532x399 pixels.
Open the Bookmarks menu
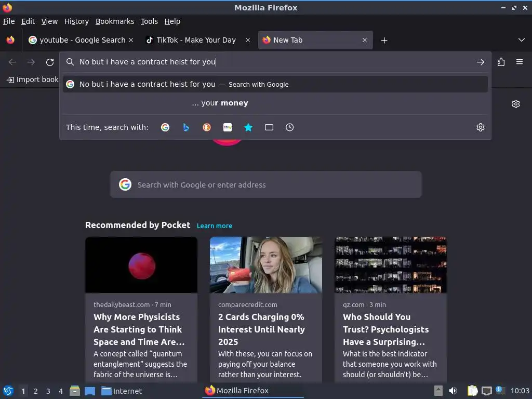pos(115,21)
